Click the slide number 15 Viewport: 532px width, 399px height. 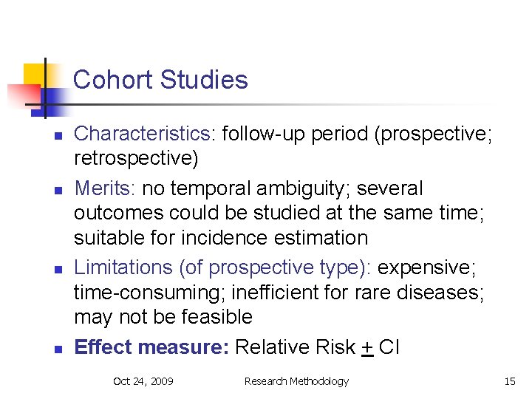point(509,381)
